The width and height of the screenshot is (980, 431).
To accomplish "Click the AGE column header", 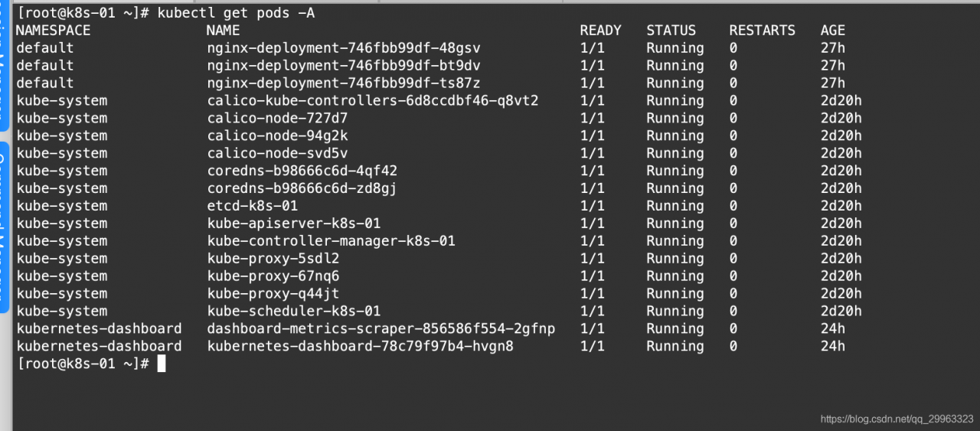I will [x=832, y=31].
